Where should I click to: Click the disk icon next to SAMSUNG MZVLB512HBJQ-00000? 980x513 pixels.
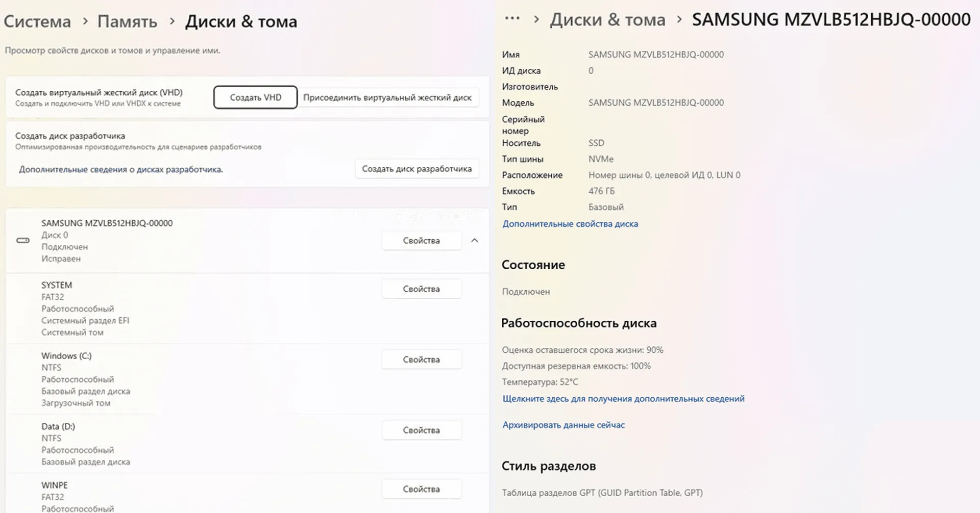[x=22, y=240]
